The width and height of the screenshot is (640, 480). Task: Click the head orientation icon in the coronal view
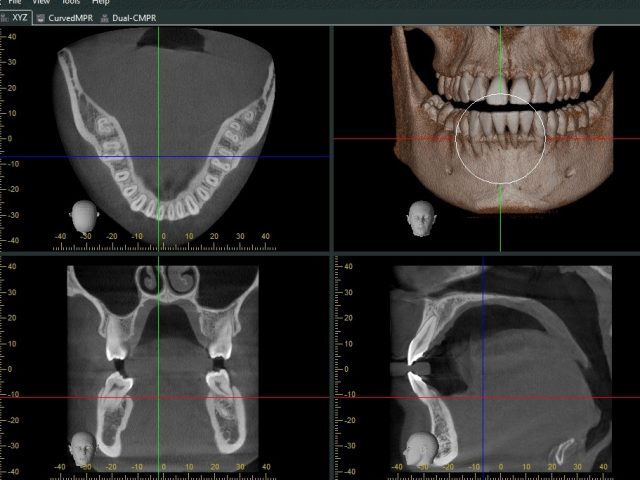(x=83, y=449)
